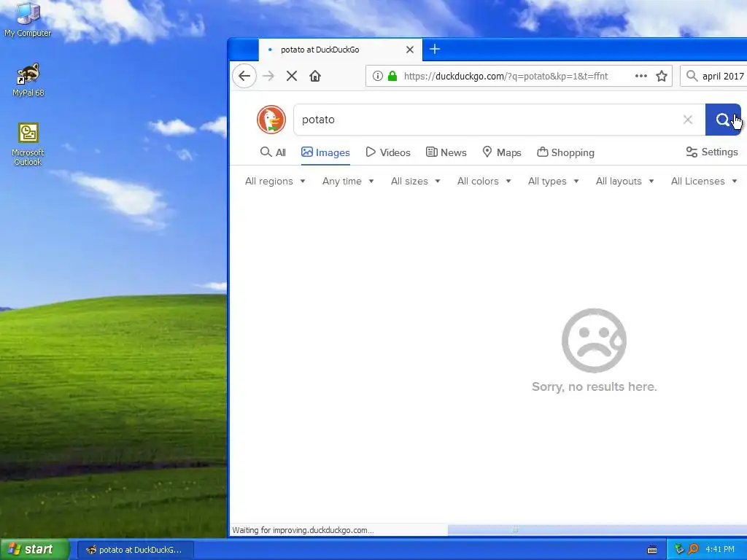The width and height of the screenshot is (747, 560).
Task: Expand the All sizes filter dropdown
Action: pos(415,181)
